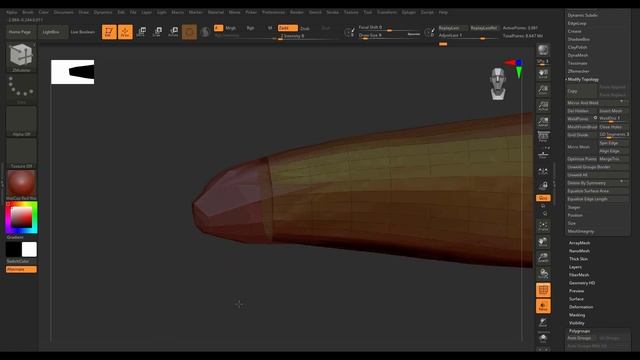Click the Move view icon in right shelf
Image resolution: width=640 pixels, height=360 pixels.
click(x=543, y=242)
